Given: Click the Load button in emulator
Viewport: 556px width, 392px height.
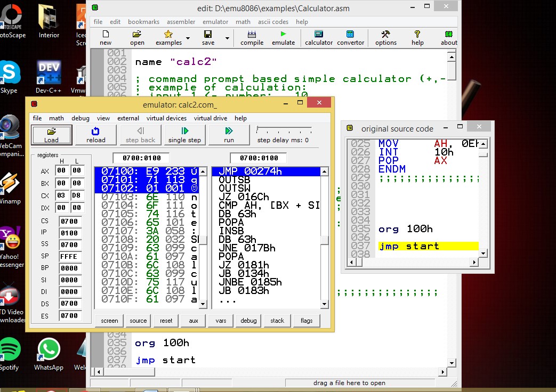Looking at the screenshot, I should (x=52, y=135).
